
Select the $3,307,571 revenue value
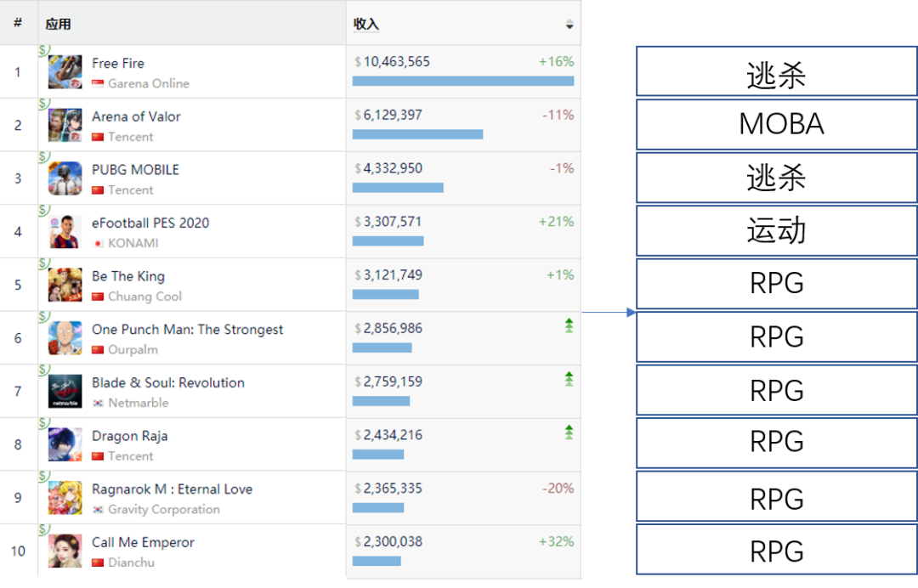pyautogui.click(x=388, y=222)
